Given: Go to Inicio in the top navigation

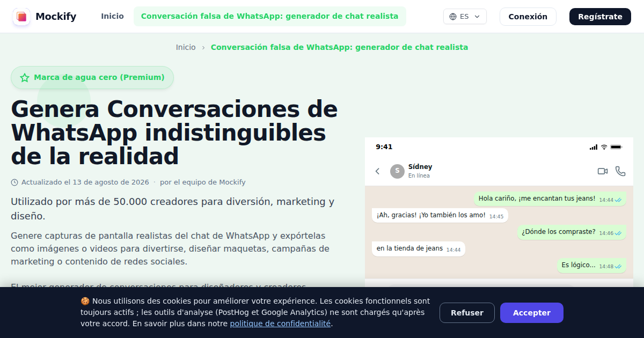Looking at the screenshot, I should point(112,17).
